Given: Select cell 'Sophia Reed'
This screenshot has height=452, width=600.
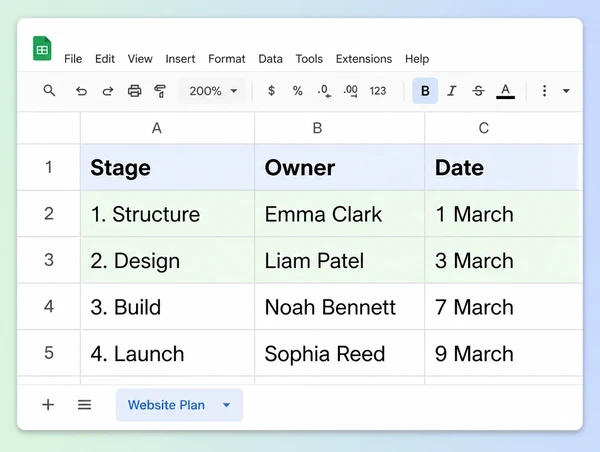Looking at the screenshot, I should tap(339, 353).
